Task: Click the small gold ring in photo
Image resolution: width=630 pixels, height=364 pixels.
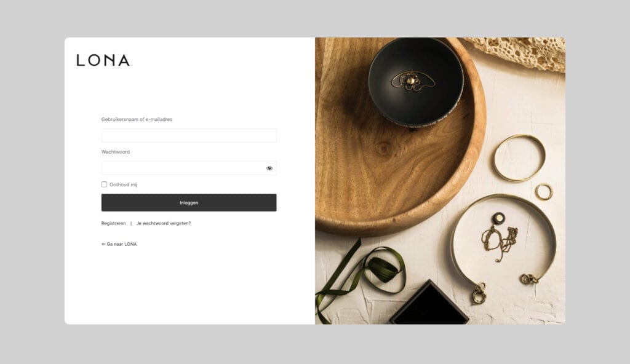Action: tap(544, 192)
